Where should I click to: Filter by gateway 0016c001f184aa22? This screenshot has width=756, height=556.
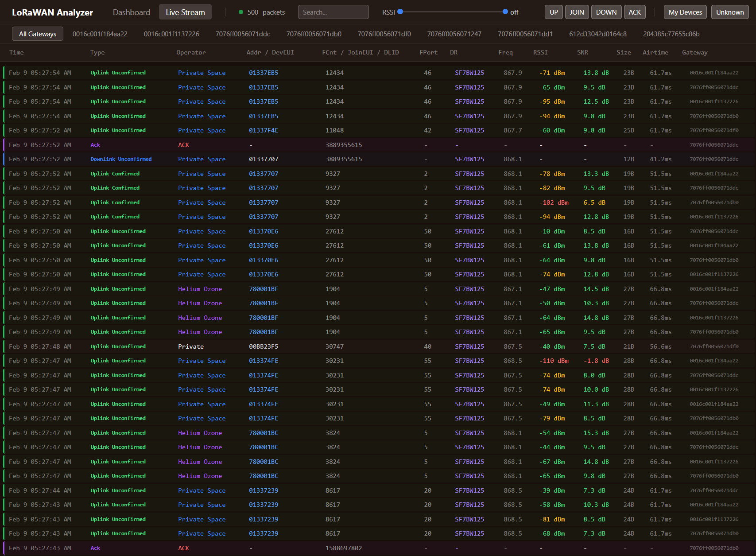click(x=100, y=34)
